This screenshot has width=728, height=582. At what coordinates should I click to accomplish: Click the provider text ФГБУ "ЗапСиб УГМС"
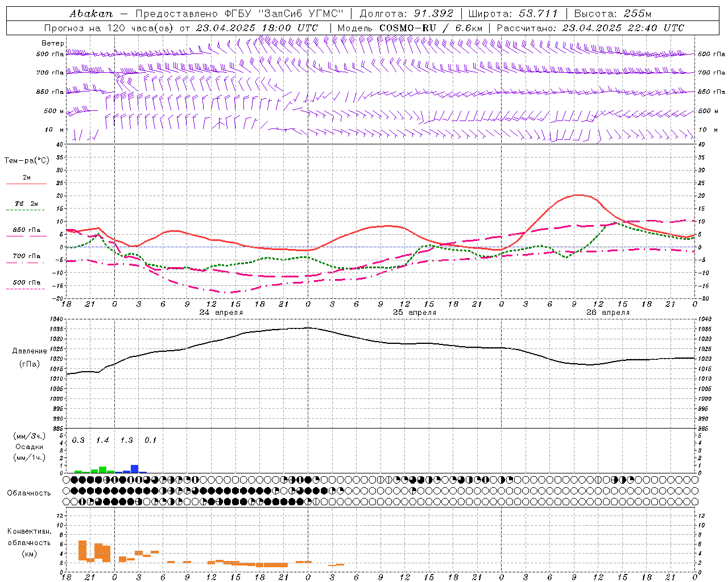point(284,14)
